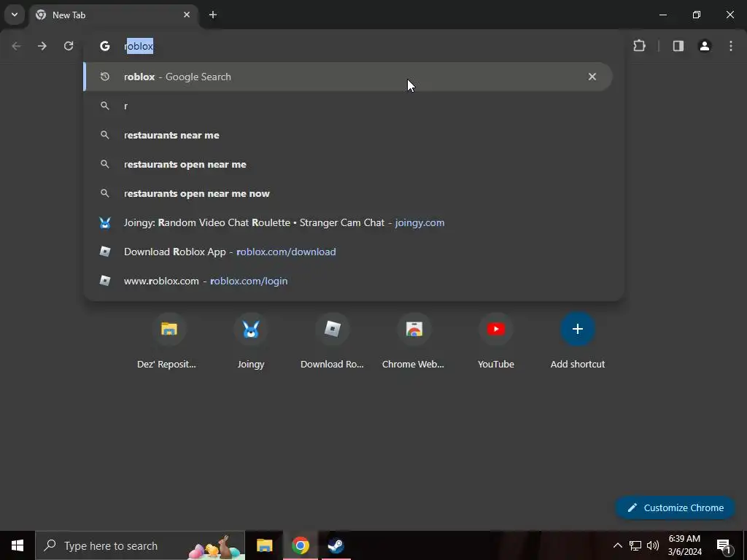This screenshot has width=747, height=560.
Task: Open File Explorer from taskbar
Action: pyautogui.click(x=264, y=545)
